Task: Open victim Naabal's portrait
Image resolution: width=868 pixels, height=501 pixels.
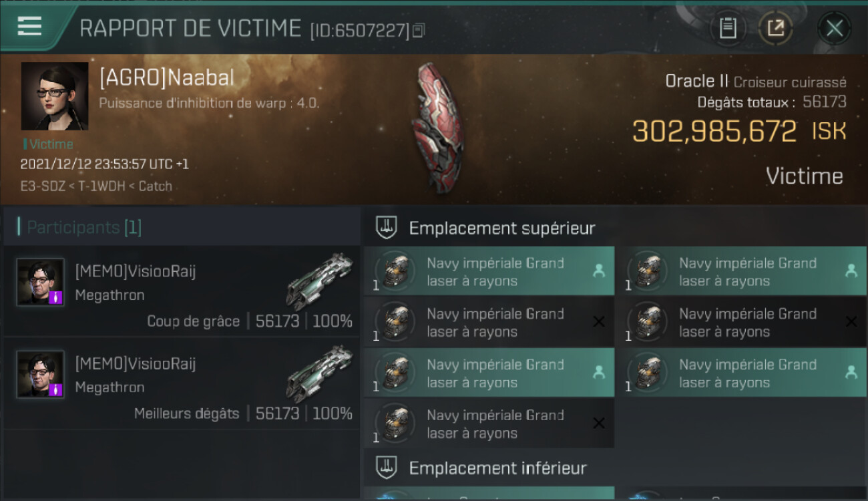Action: pyautogui.click(x=55, y=96)
